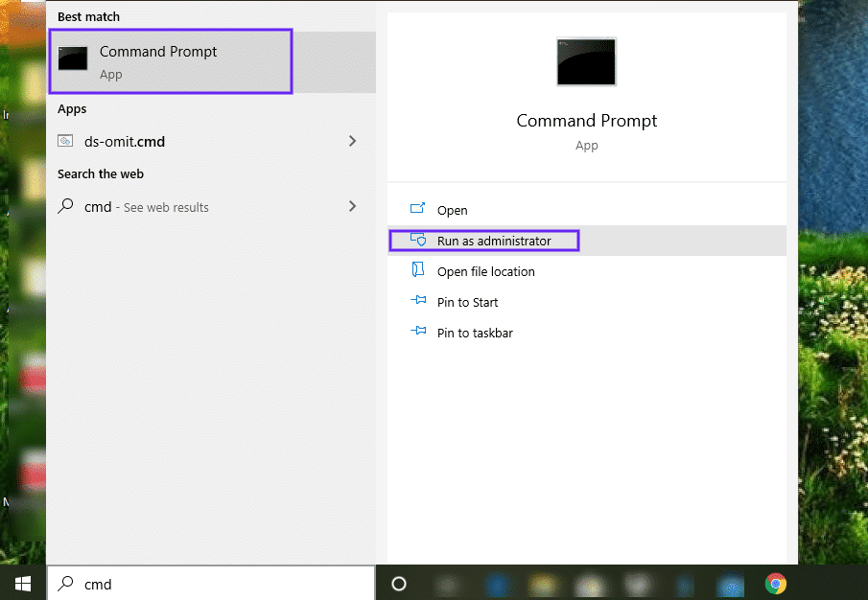Click the shield icon beside Run as administrator

[419, 240]
